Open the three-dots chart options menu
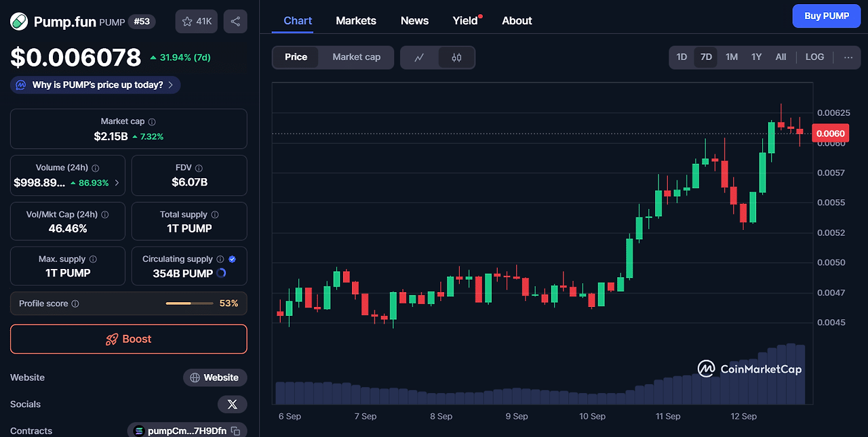 pos(848,57)
